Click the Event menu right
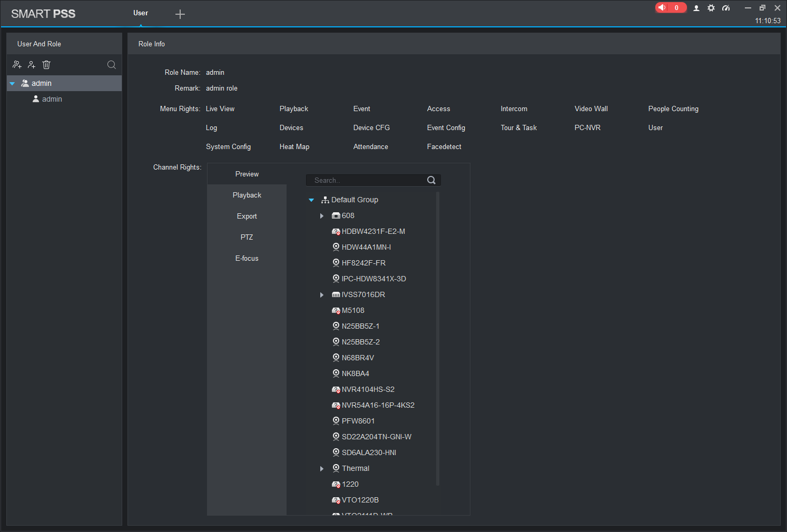This screenshot has width=787, height=532. [362, 109]
